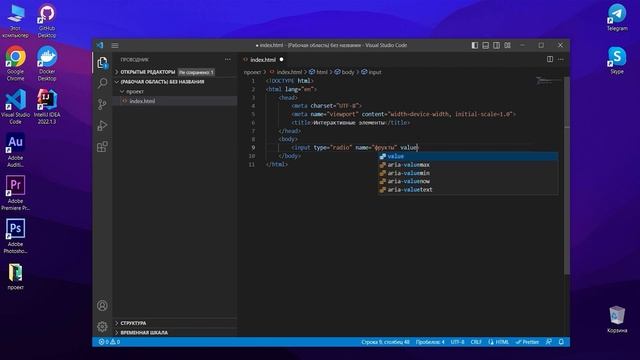This screenshot has height=360, width=640.
Task: Open the editor more actions ellipsis
Action: 561,60
